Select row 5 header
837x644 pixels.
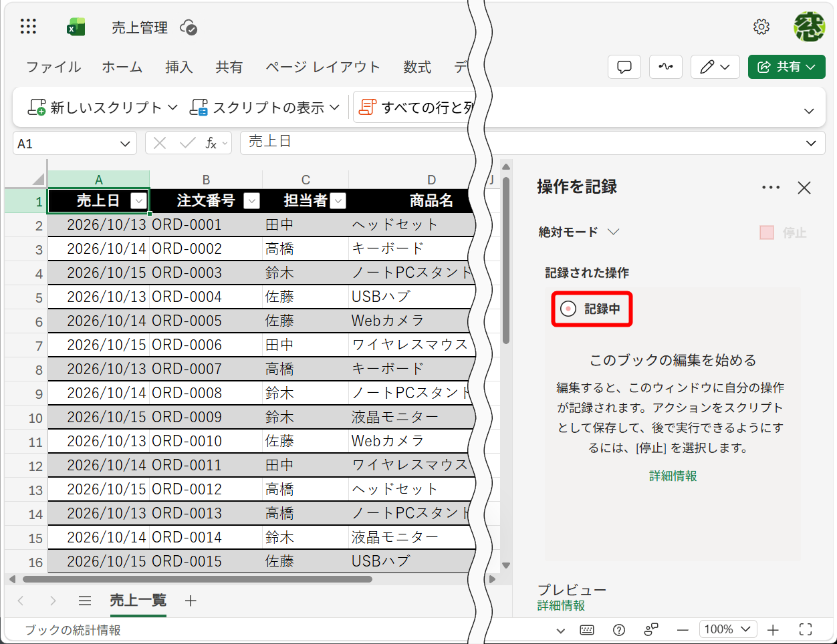[x=25, y=297]
